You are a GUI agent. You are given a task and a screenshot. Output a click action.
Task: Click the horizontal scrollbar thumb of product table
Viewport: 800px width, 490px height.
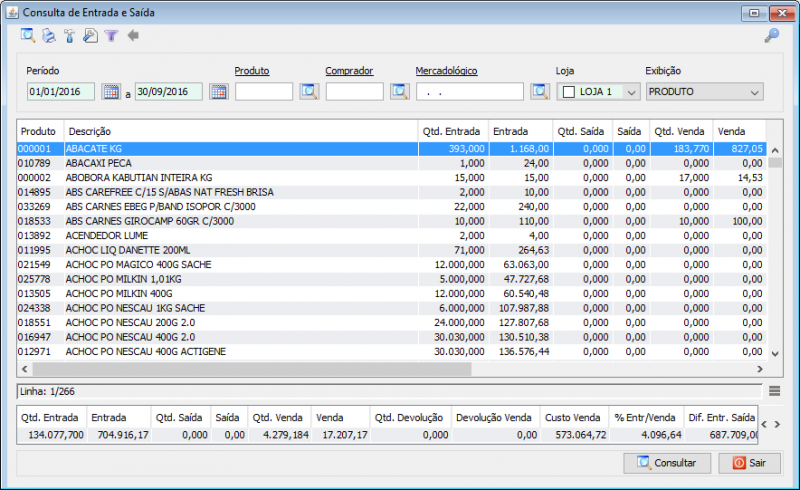252,369
